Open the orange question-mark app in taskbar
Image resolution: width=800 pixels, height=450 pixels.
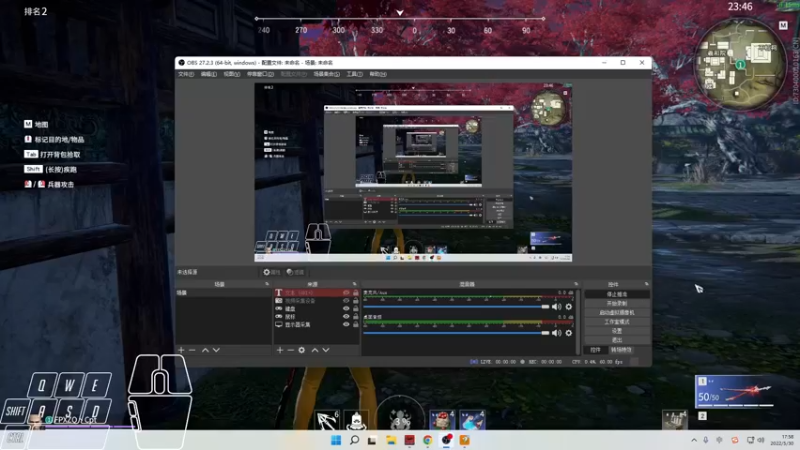coord(464,440)
